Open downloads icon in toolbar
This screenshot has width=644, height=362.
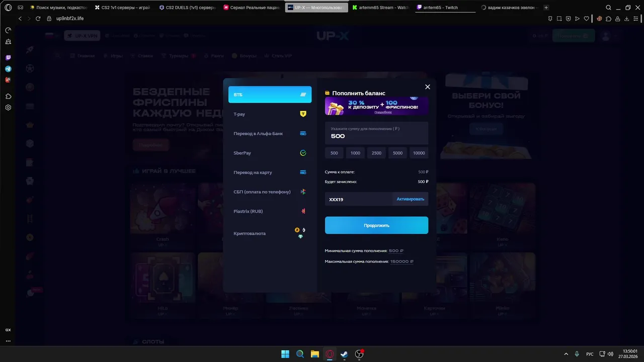627,19
